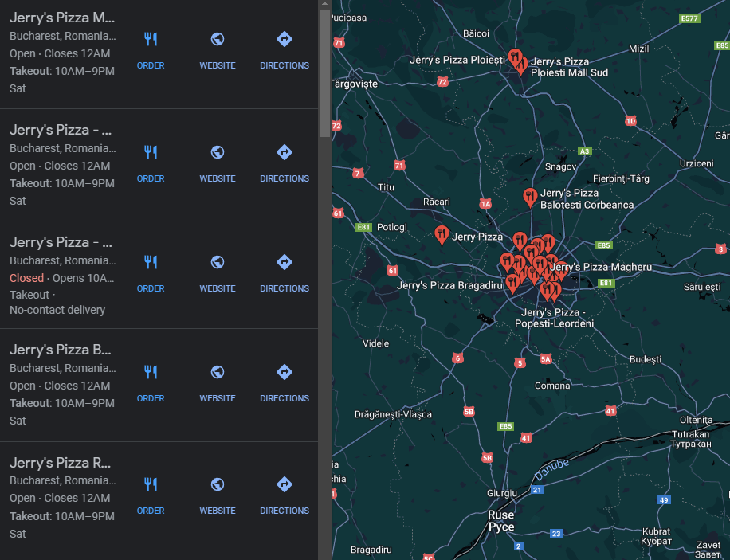Get DIRECTIONS for the Jerry's Pizza M... listing
This screenshot has height=560, width=730.
click(x=285, y=39)
